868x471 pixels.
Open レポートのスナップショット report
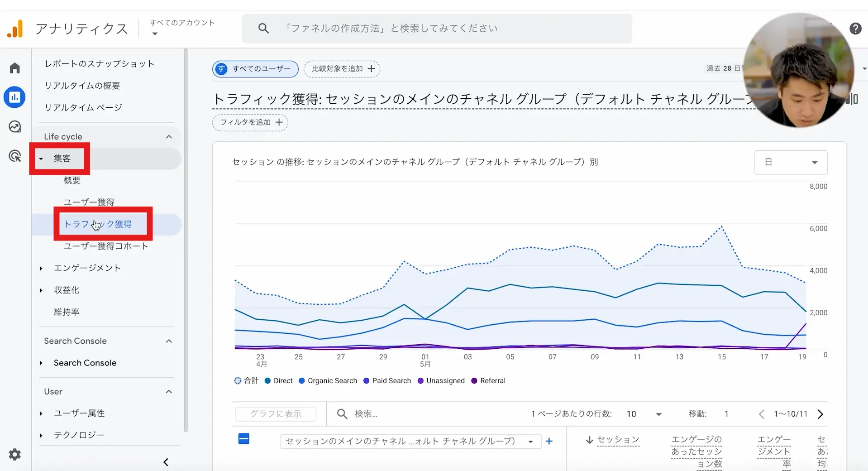tap(99, 64)
